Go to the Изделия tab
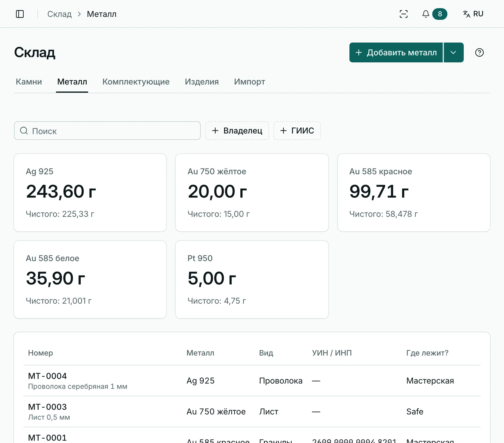 click(202, 82)
